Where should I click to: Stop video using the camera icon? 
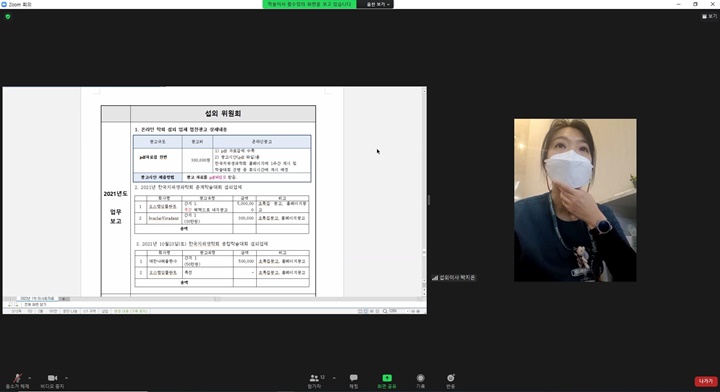click(52, 378)
